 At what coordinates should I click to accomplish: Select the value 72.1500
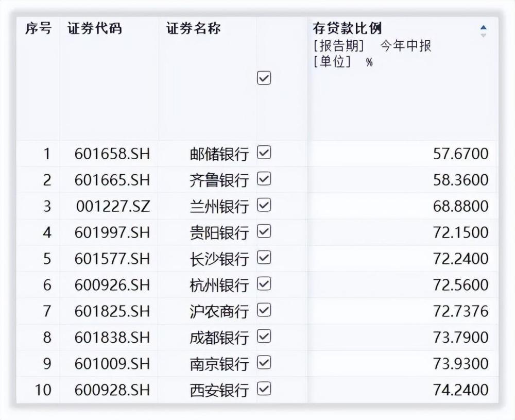pyautogui.click(x=461, y=233)
